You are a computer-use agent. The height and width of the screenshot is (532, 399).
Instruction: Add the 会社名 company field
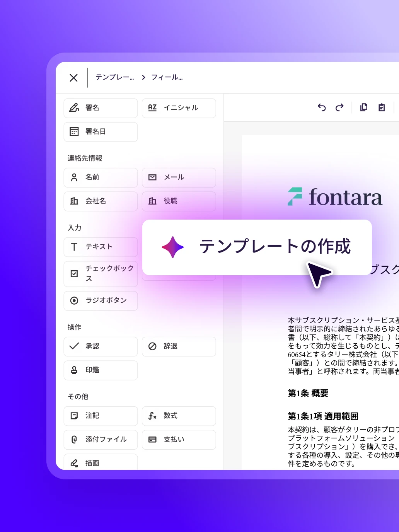pos(101,201)
